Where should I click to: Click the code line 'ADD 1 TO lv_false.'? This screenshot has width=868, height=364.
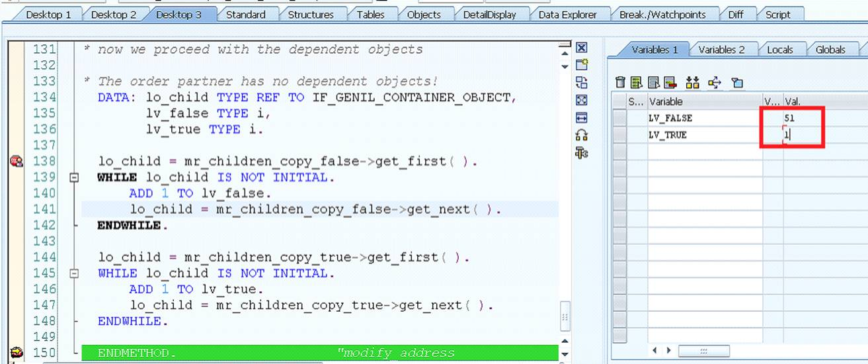pyautogui.click(x=200, y=193)
